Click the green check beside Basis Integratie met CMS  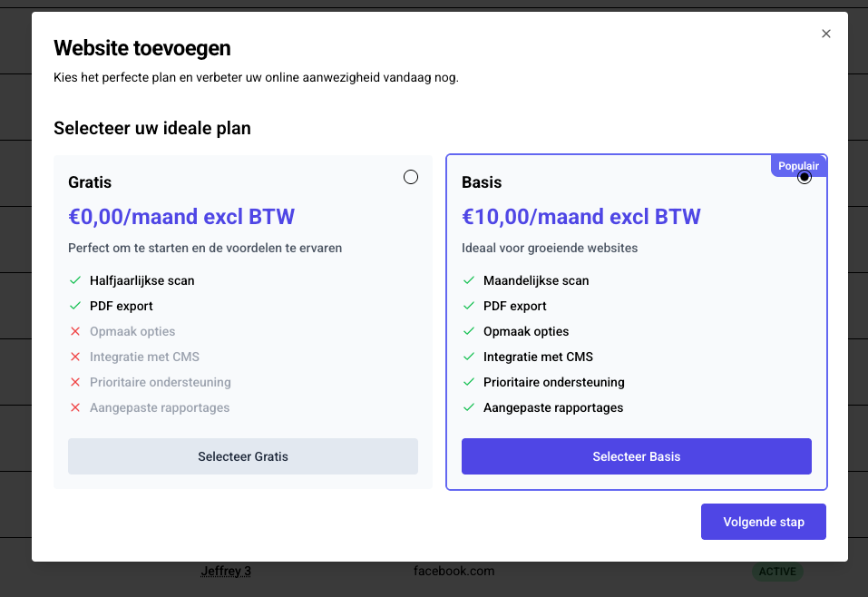tap(469, 357)
